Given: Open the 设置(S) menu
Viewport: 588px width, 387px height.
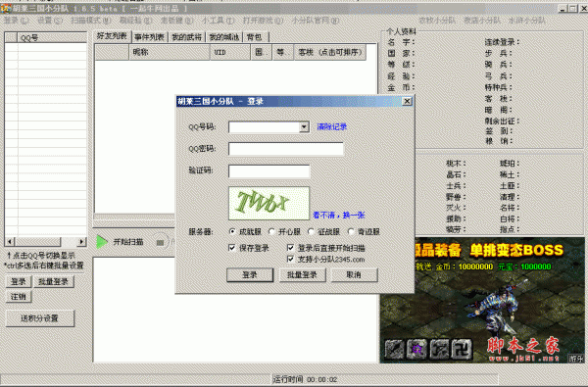Looking at the screenshot, I should point(50,21).
